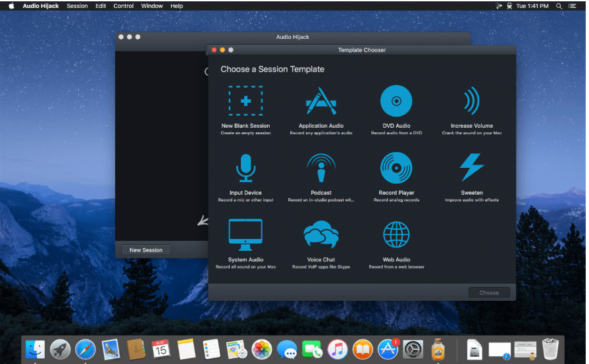Open the Apple menu
This screenshot has height=364, width=589.
click(11, 6)
